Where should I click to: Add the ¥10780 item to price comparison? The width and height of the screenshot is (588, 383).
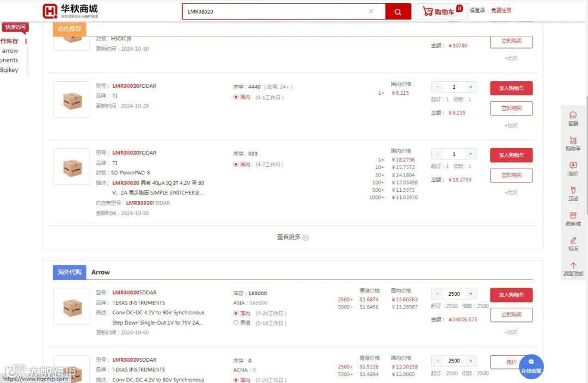511,58
